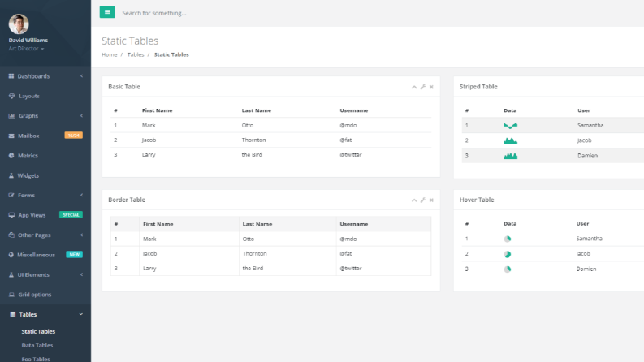Click Jacob's sparkline chart in Striped Table
This screenshot has width=644, height=362.
pos(511,140)
